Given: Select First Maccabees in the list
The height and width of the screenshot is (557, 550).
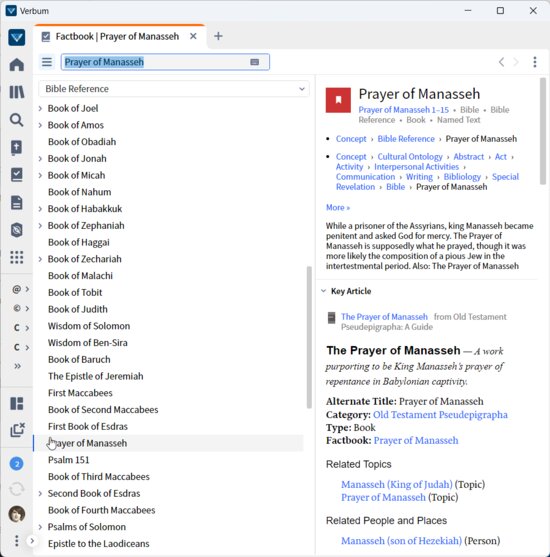Looking at the screenshot, I should (80, 393).
